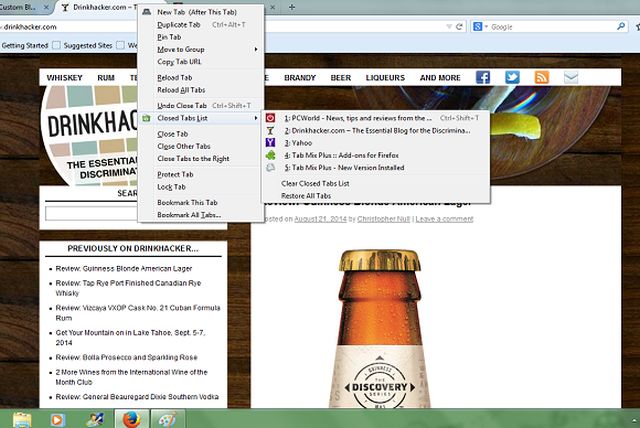
Task: Open the Suggested Sites bookmark
Action: pyautogui.click(x=83, y=45)
